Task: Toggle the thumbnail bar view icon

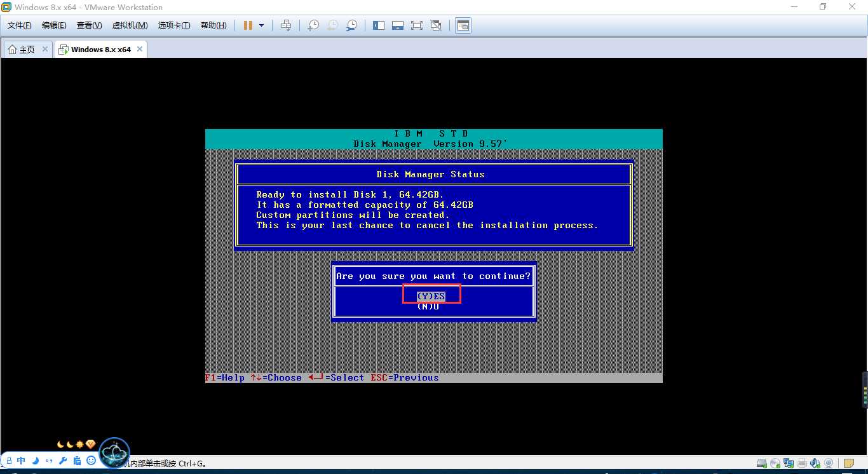Action: point(398,25)
